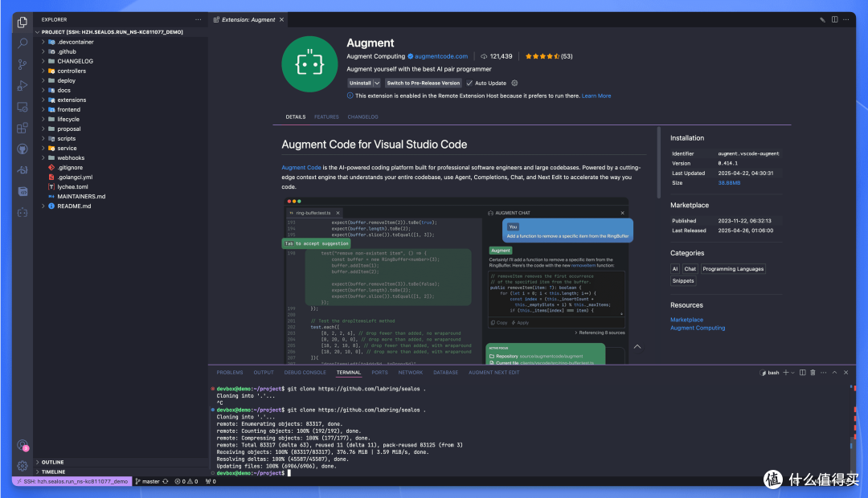Expand the controllers folder

72,71
